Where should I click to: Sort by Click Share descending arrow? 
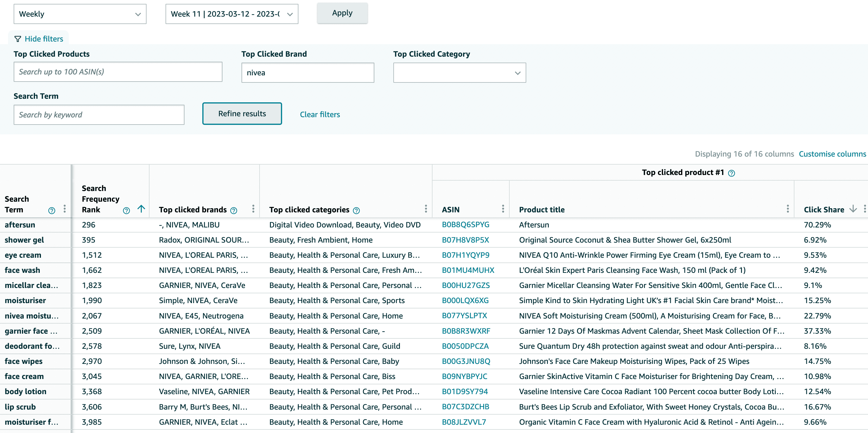(x=853, y=209)
